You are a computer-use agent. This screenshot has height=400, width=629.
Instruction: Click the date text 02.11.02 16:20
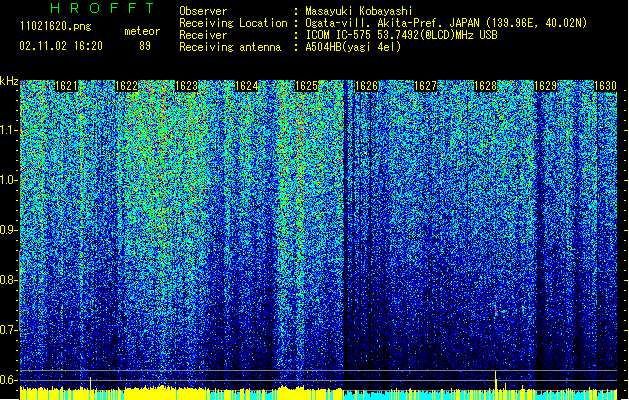pos(61,46)
